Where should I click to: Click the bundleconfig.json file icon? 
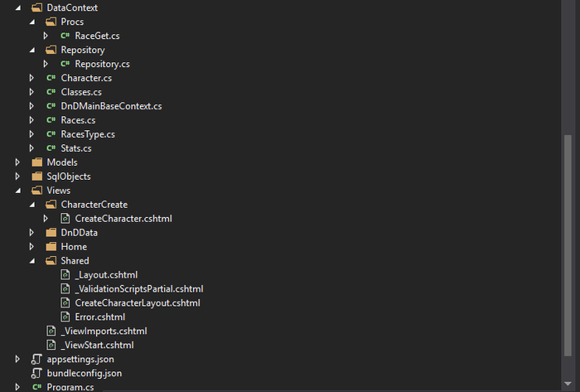click(36, 373)
